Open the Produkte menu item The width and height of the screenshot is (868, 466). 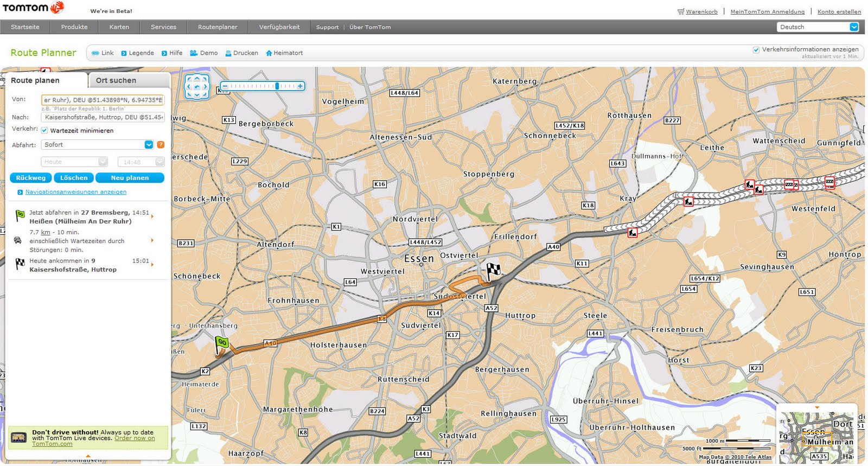point(74,27)
